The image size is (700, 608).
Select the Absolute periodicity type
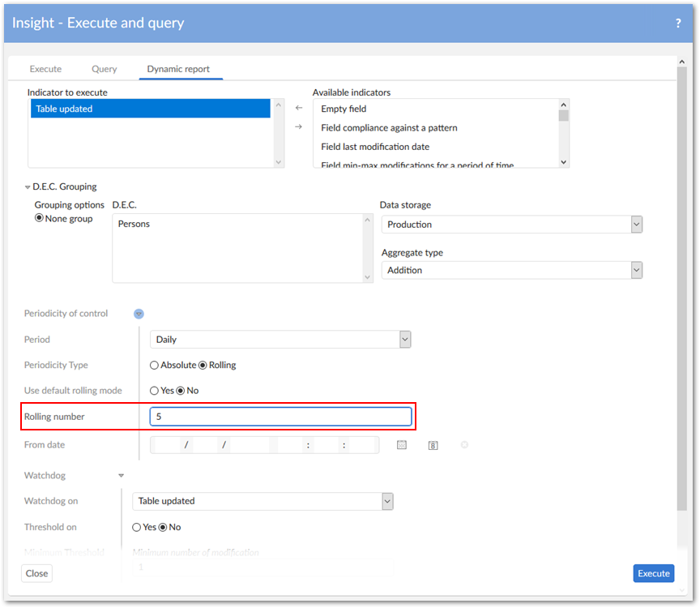[x=155, y=366]
